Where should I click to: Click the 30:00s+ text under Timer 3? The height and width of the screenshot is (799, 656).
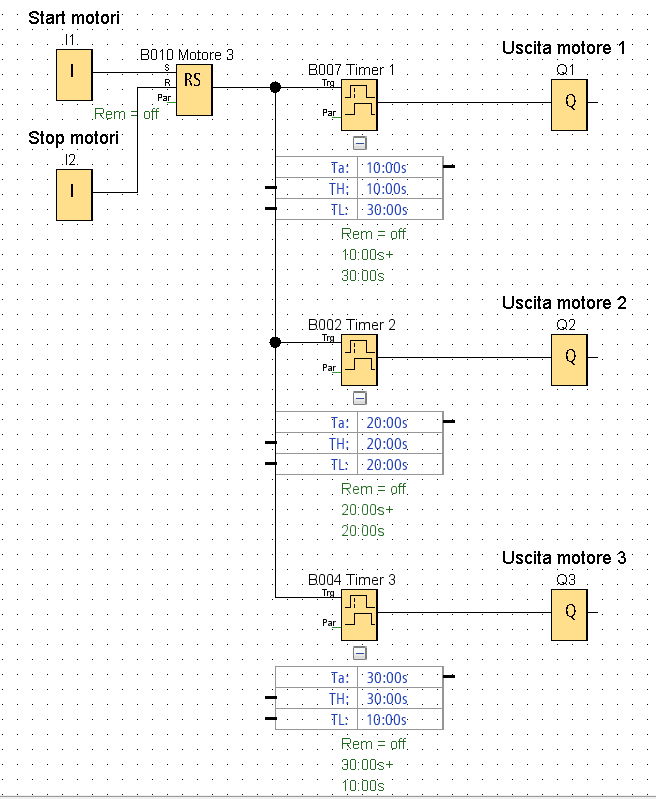[x=368, y=764]
